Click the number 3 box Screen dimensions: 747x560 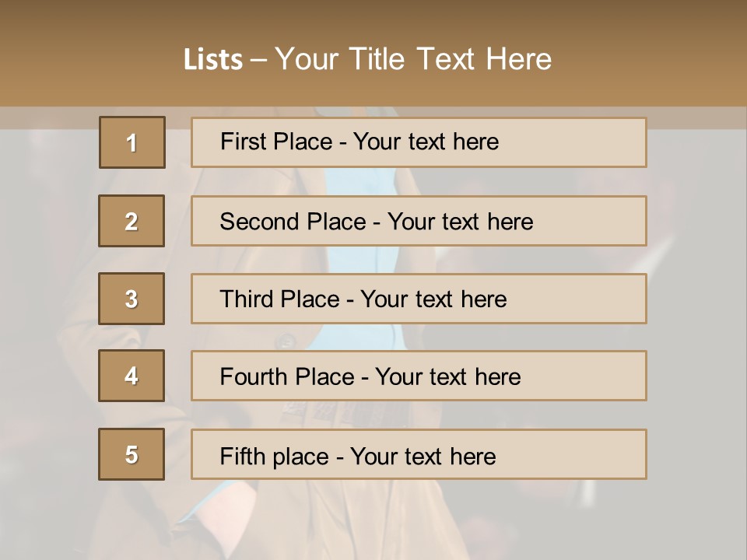tap(132, 299)
